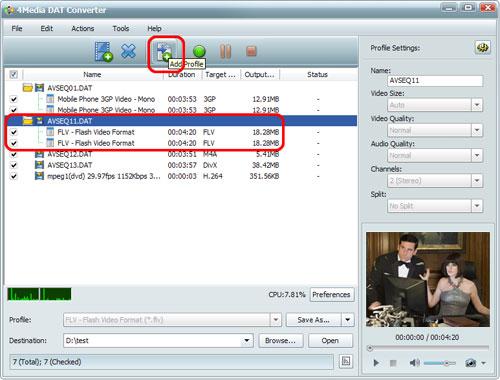Click the orange Pause toolbar icon

[225, 51]
